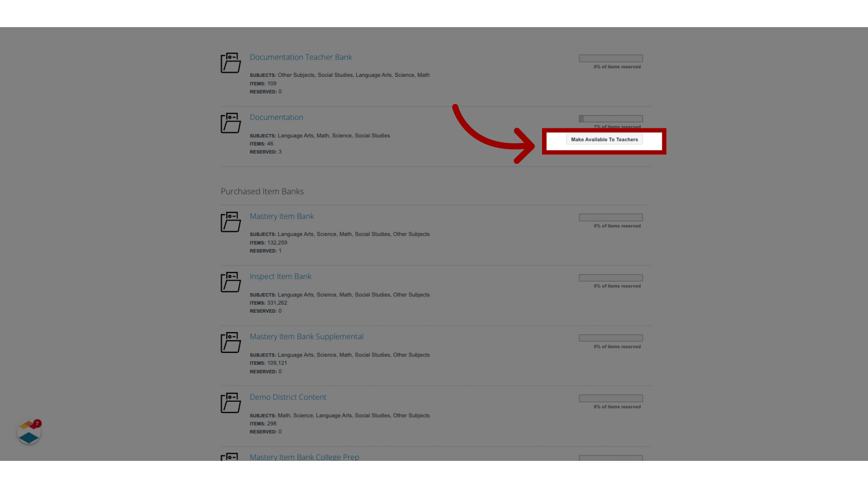Click the Demo District Content title

288,397
